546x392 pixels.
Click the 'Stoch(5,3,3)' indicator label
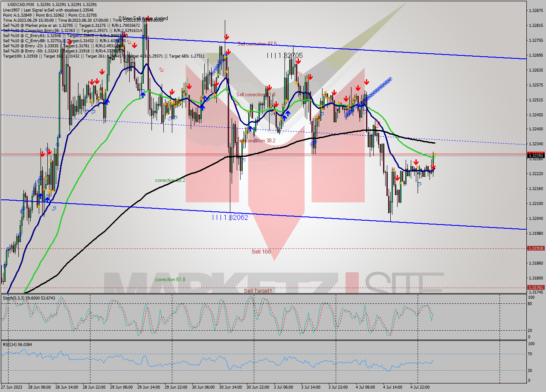pyautogui.click(x=29, y=298)
